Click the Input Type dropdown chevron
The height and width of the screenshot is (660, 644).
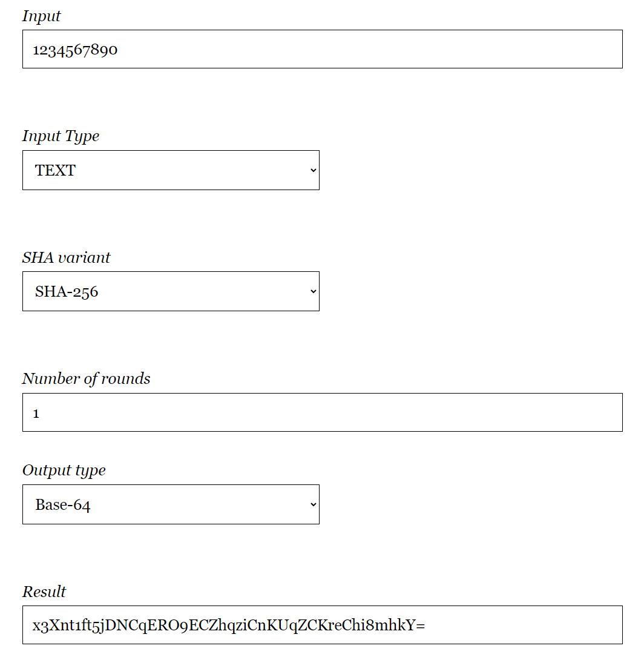313,170
